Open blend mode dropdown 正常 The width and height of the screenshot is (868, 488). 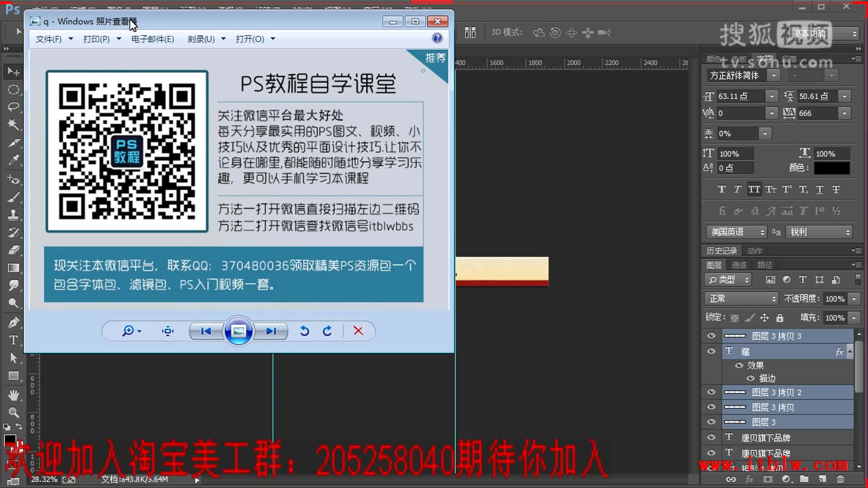click(x=741, y=299)
